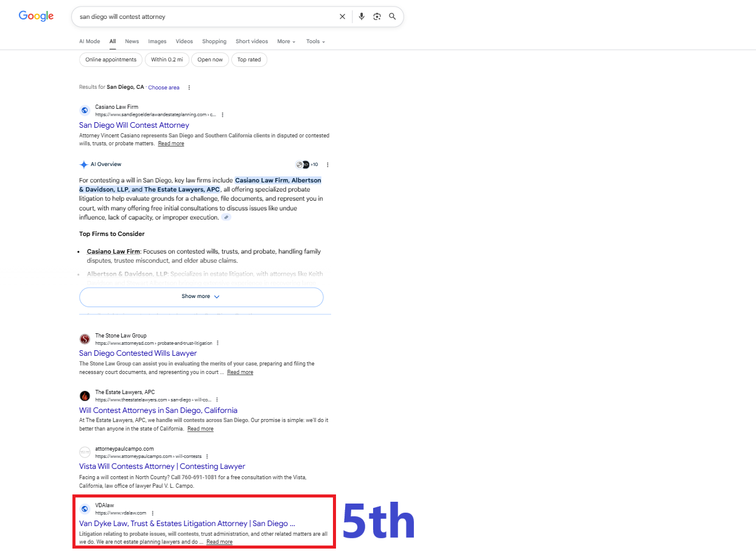
Task: Click the www.vdalaw.com URL text
Action: (x=121, y=513)
